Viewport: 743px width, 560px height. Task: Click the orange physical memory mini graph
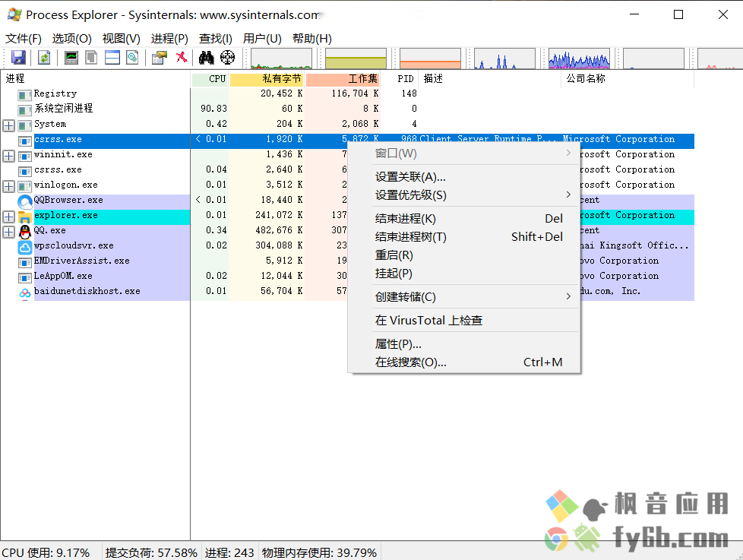[x=430, y=59]
